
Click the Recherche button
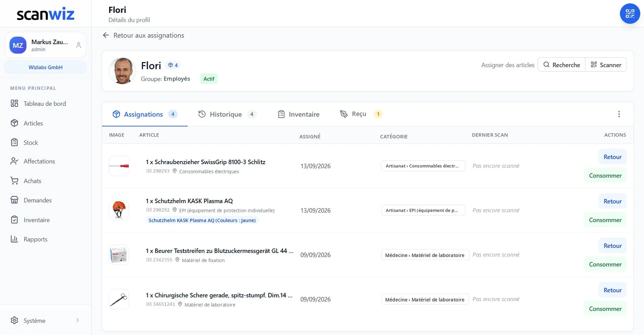(x=561, y=65)
